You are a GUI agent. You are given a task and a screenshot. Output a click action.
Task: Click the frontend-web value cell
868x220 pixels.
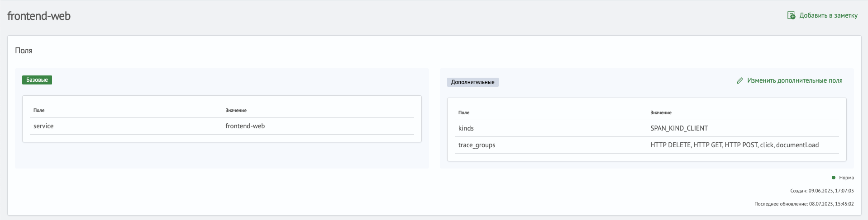coord(245,126)
